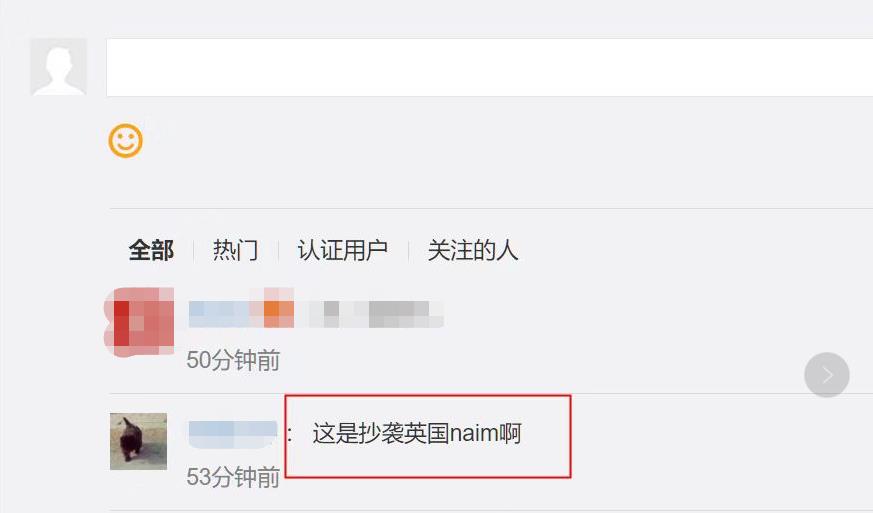Viewport: 873px width, 513px height.
Task: Open the smiley emoji picker
Action: click(125, 140)
